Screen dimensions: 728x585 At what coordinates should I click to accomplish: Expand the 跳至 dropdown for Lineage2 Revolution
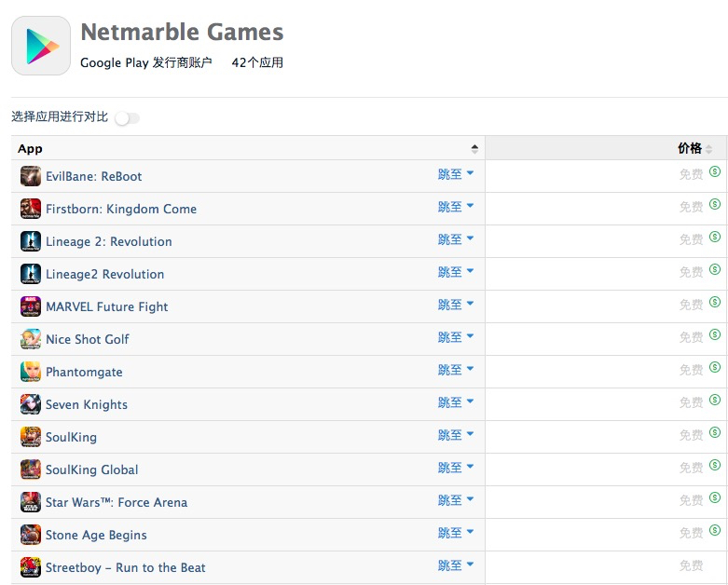tap(456, 272)
